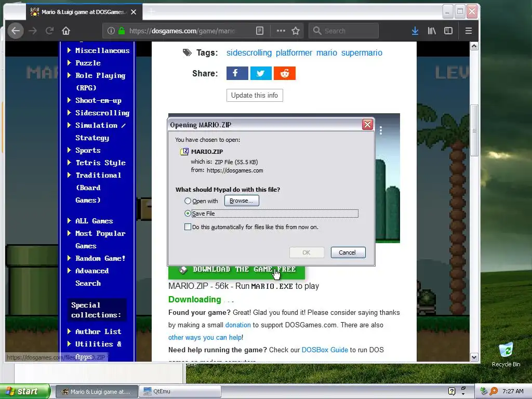Open a new tab with plus button

(151, 12)
